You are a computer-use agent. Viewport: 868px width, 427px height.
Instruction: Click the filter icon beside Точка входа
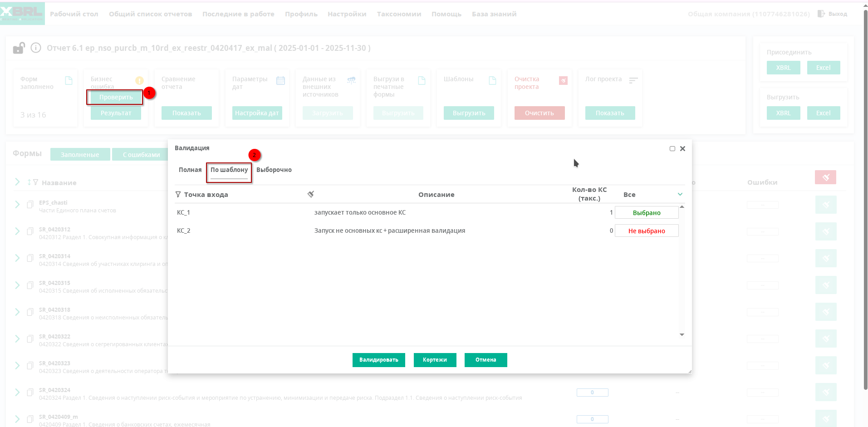(x=178, y=195)
